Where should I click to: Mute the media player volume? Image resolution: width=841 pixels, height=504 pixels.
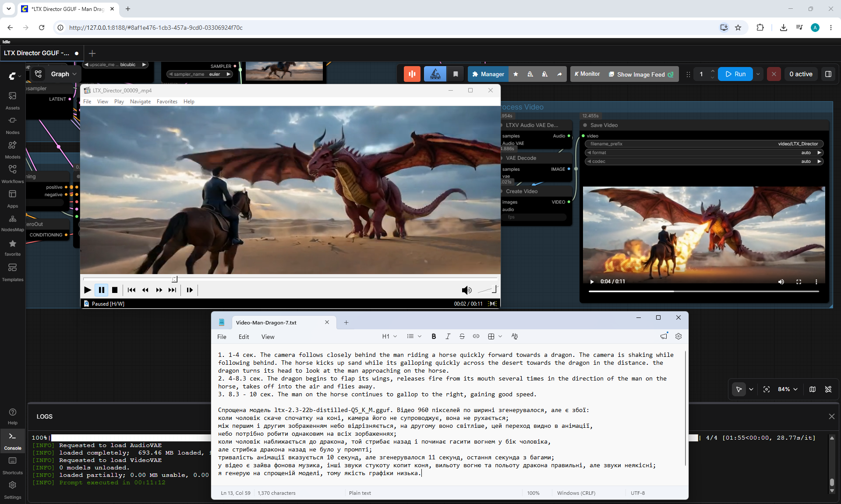point(466,290)
